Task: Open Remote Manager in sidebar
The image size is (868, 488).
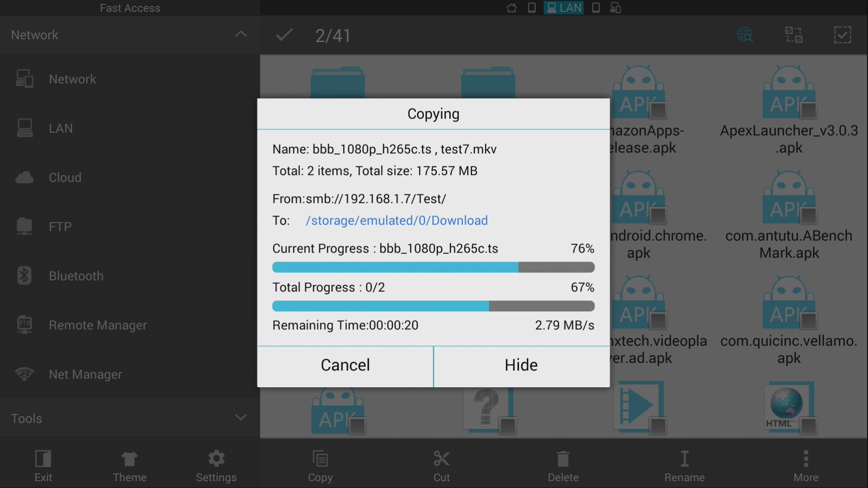Action: click(x=97, y=325)
